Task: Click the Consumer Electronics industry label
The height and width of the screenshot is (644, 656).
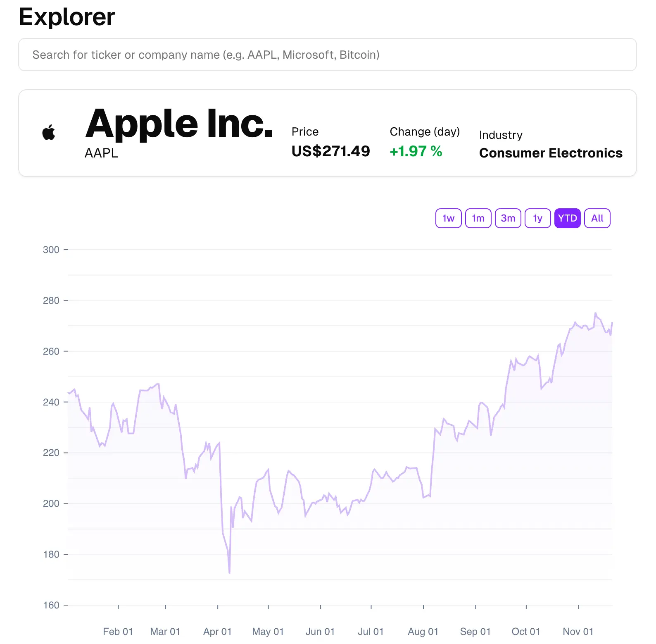Action: [550, 153]
